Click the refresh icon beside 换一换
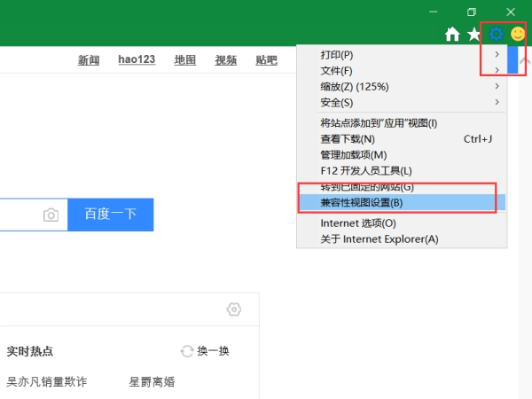 [187, 351]
